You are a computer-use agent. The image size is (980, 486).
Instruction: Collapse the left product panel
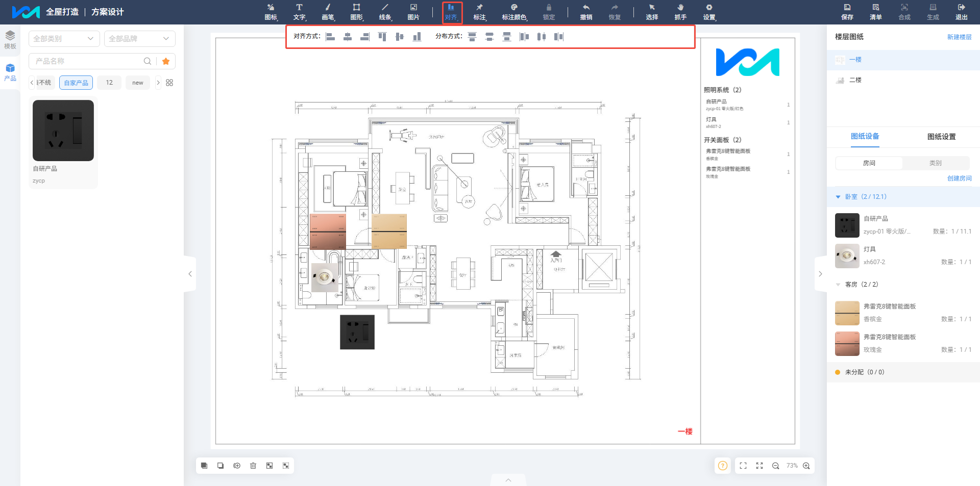tap(190, 274)
